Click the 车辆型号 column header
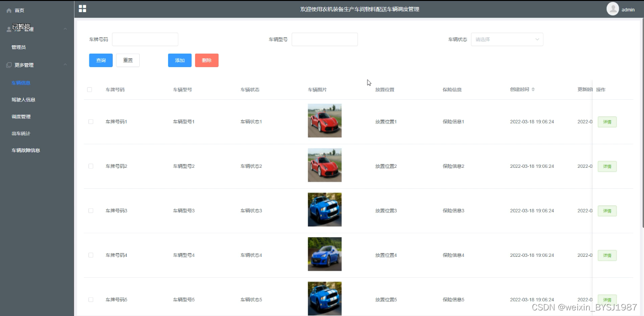 tap(183, 89)
